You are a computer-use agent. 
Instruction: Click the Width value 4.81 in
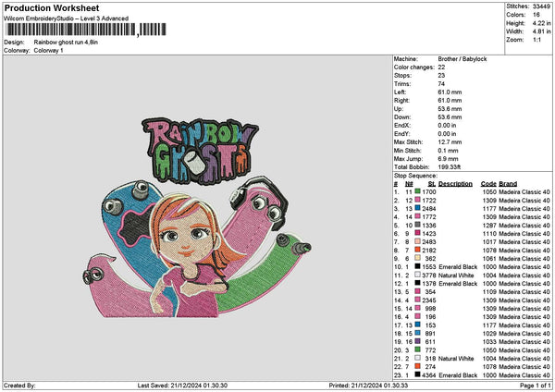(x=541, y=31)
